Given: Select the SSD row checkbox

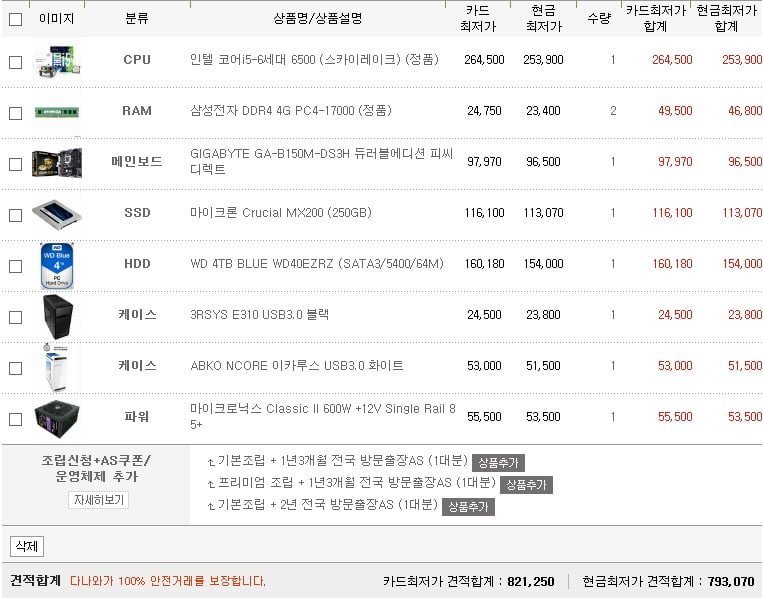Looking at the screenshot, I should [x=16, y=215].
